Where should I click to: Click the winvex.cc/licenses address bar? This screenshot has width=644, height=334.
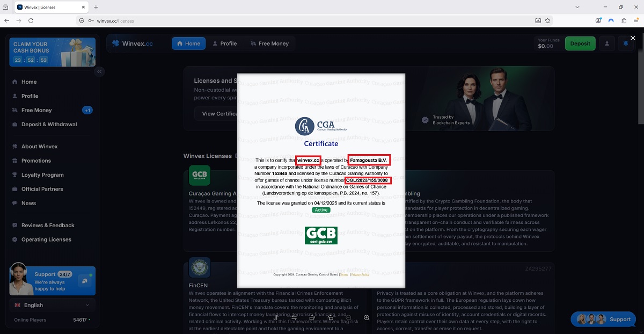pos(314,20)
